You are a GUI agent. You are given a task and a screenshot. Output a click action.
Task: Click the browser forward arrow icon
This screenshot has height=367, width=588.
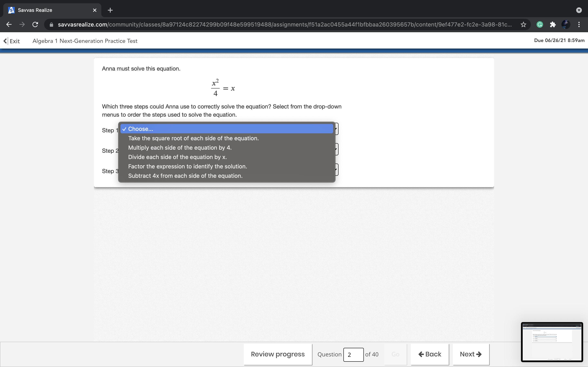(22, 24)
